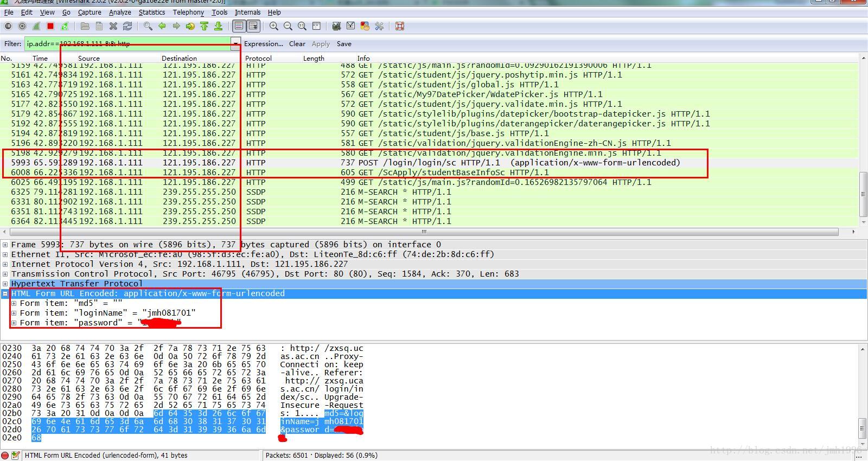Screen dimensions: 868x461
Task: Open coloring rules editor icon
Action: coord(365,26)
